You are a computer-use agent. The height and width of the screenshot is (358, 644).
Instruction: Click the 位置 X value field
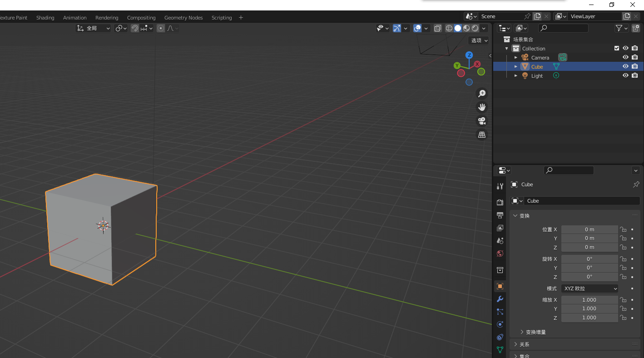click(589, 229)
